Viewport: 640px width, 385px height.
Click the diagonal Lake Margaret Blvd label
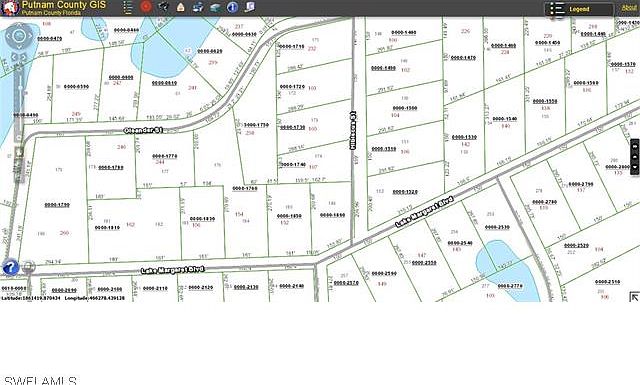pyautogui.click(x=424, y=211)
